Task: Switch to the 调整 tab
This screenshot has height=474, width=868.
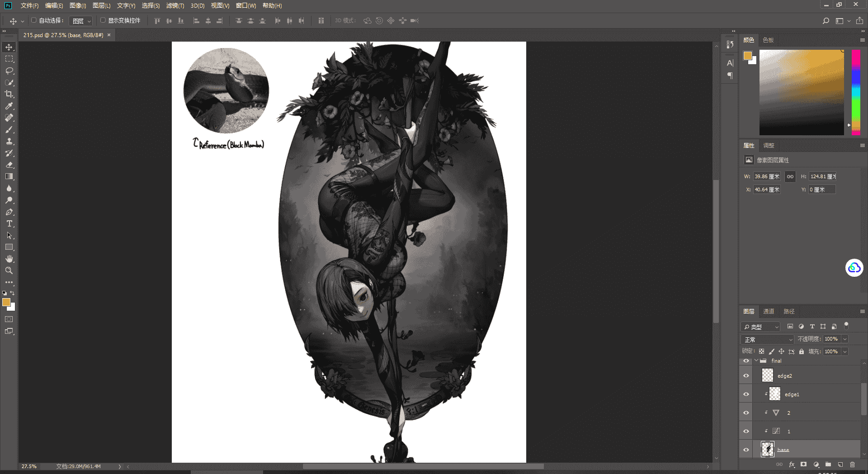Action: point(769,145)
